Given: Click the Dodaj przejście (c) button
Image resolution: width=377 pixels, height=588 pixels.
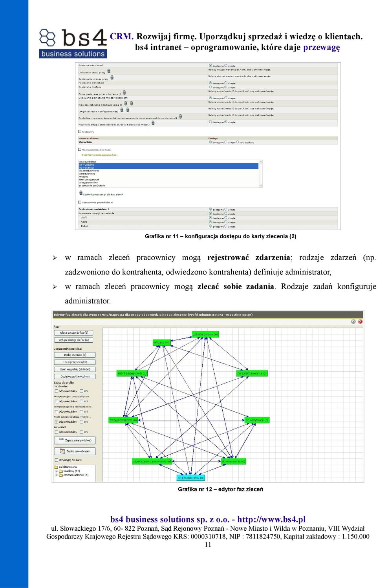Looking at the screenshot, I should pos(75,355).
